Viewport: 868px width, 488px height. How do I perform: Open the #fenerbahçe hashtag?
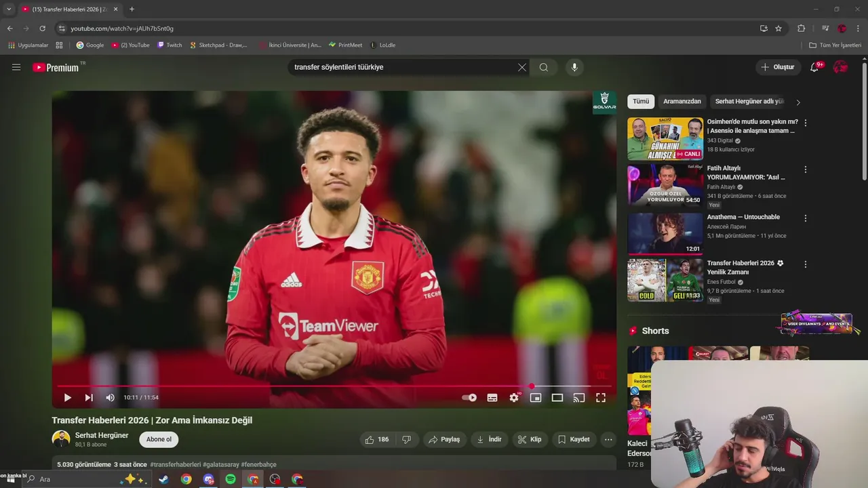point(258,464)
